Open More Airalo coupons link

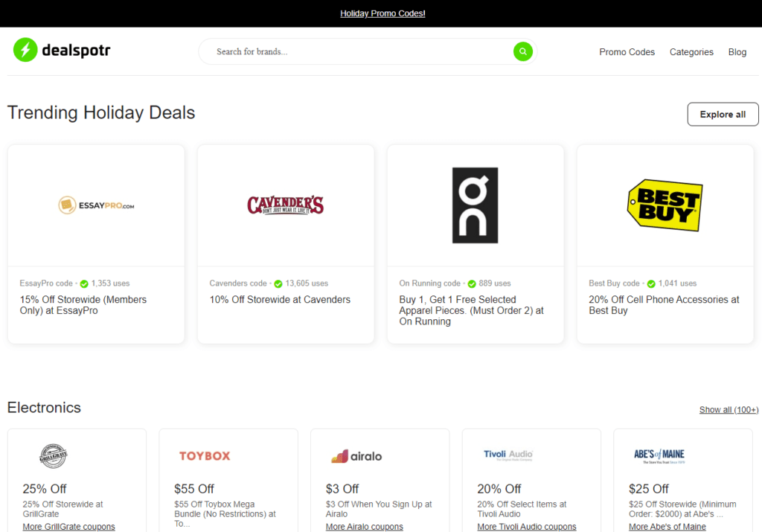pyautogui.click(x=365, y=526)
